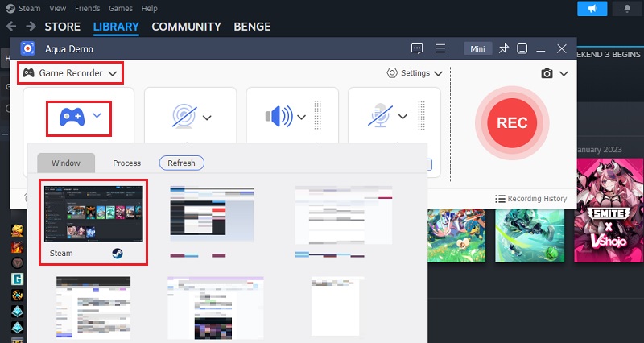Go forward with Steam's right arrow
The width and height of the screenshot is (644, 343).
pos(31,27)
